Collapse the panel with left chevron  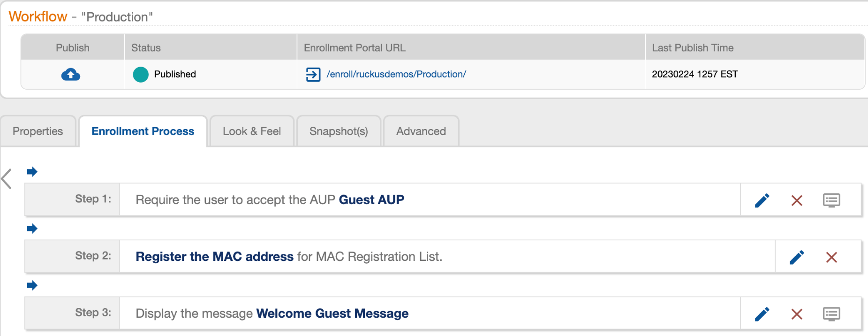(7, 179)
